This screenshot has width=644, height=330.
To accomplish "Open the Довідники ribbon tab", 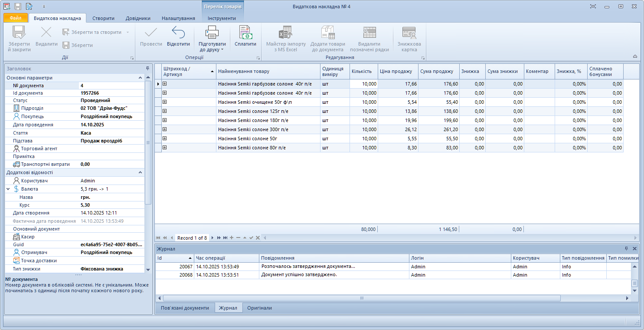I will point(138,18).
